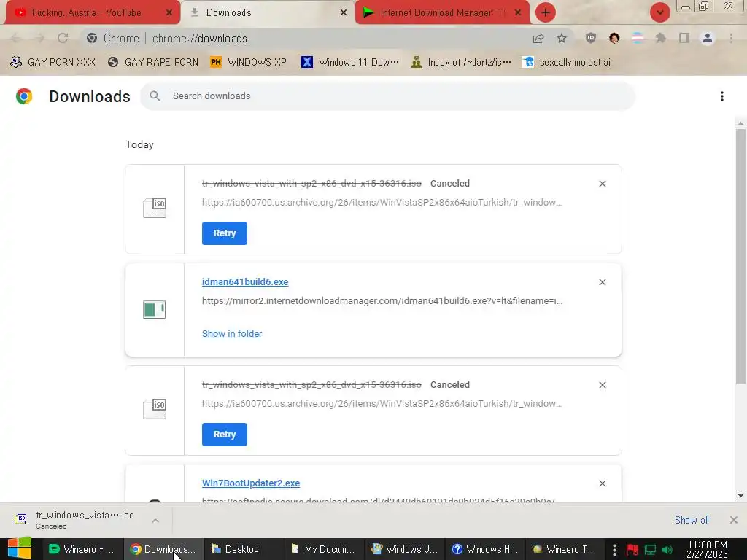Image resolution: width=747 pixels, height=560 pixels.
Task: Click Show in folder for idman641build6.exe
Action: click(x=232, y=334)
